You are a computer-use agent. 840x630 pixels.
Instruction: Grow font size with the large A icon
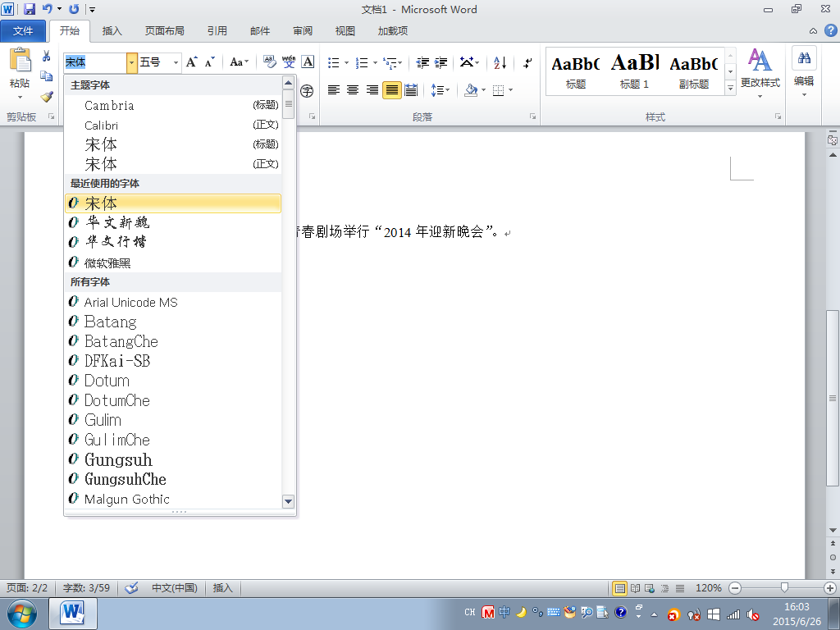pyautogui.click(x=191, y=62)
